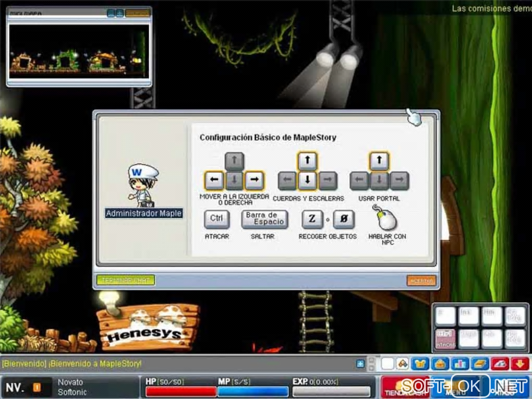Click the red HP bar
The height and width of the screenshot is (399, 532).
coord(181,392)
